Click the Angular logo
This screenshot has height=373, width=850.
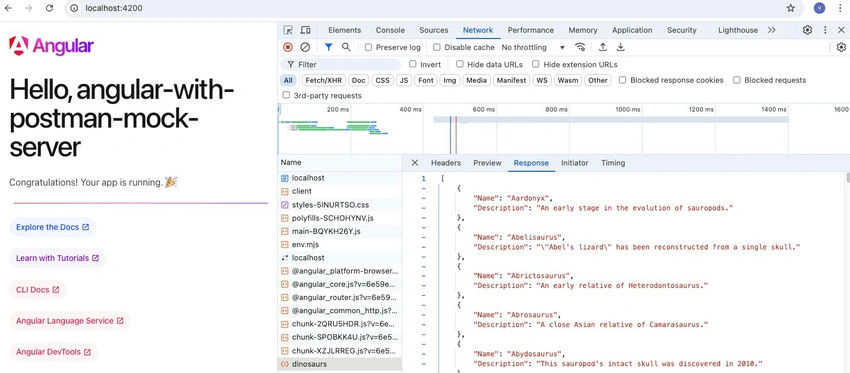click(51, 47)
